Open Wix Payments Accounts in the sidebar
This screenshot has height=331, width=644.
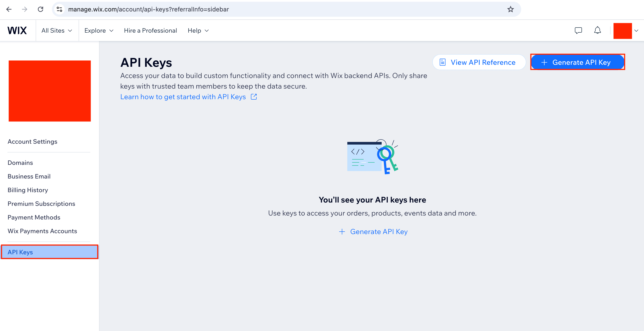(x=42, y=231)
